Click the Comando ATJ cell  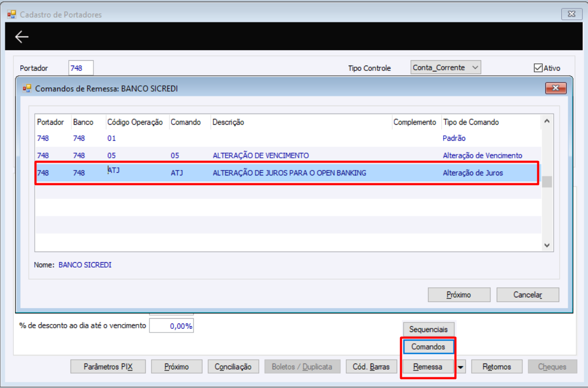[177, 173]
